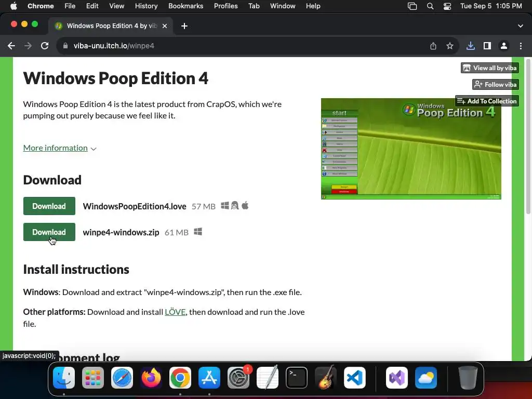Open the Chrome menu bar item
The width and height of the screenshot is (532, 399).
tap(41, 6)
